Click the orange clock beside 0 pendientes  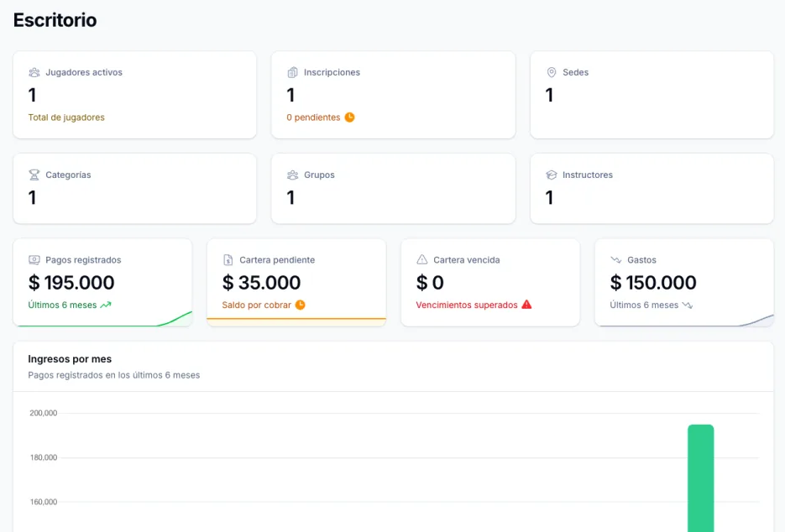(349, 117)
